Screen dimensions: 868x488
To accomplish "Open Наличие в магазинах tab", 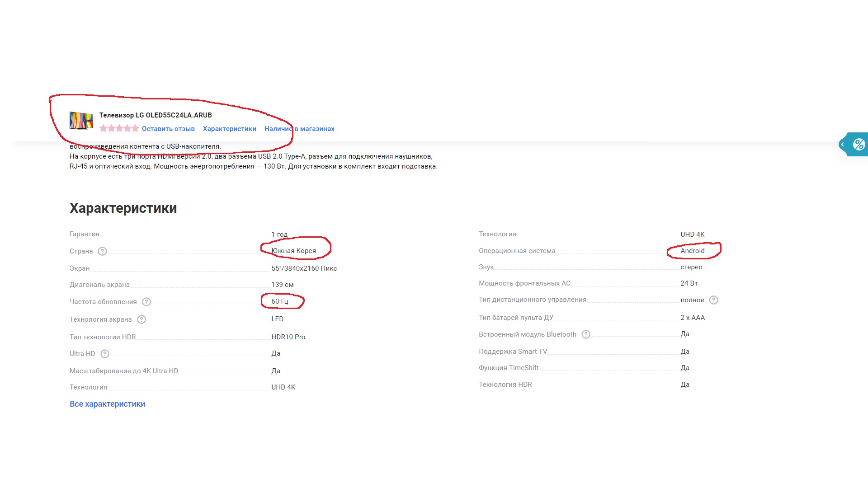I will tap(299, 129).
